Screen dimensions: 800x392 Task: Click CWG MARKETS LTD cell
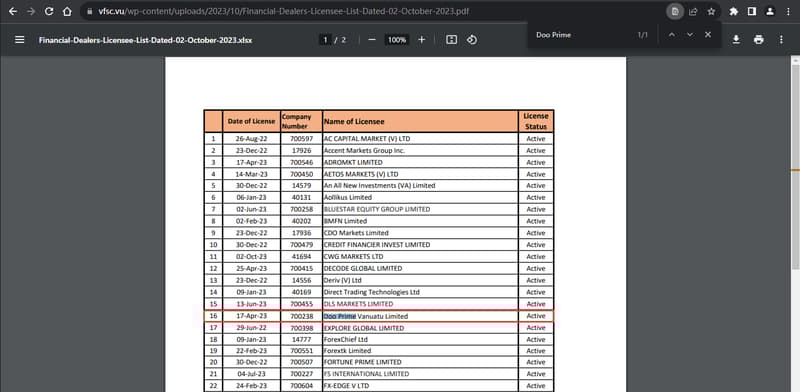(x=420, y=256)
